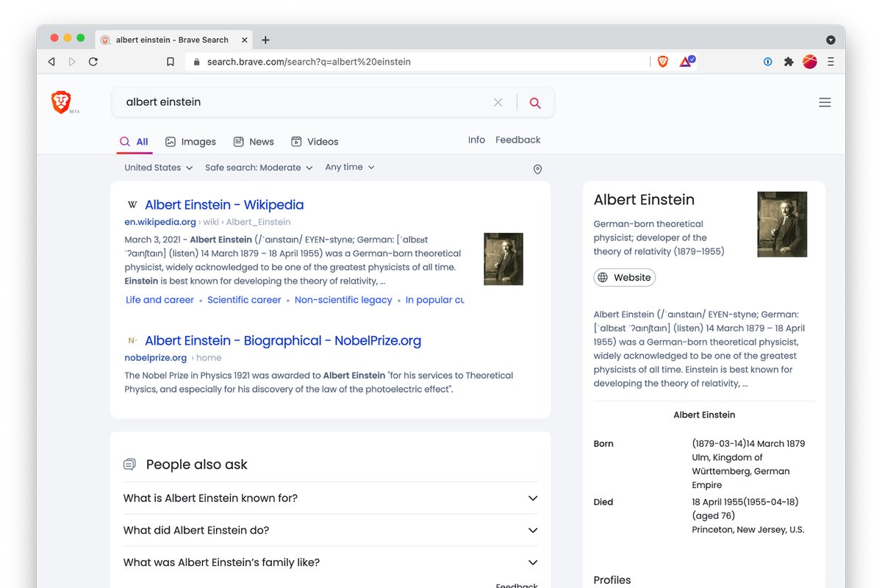Image resolution: width=882 pixels, height=588 pixels.
Task: Open the extensions puzzle icon
Action: [789, 62]
